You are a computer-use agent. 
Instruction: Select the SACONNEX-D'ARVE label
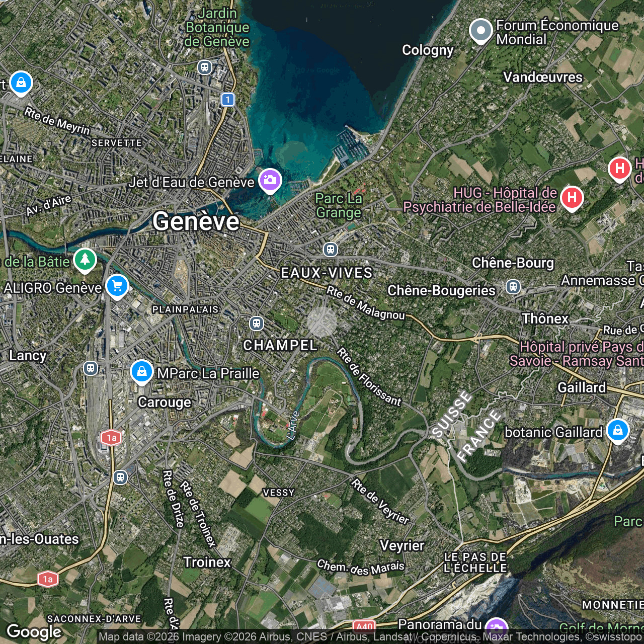click(94, 619)
